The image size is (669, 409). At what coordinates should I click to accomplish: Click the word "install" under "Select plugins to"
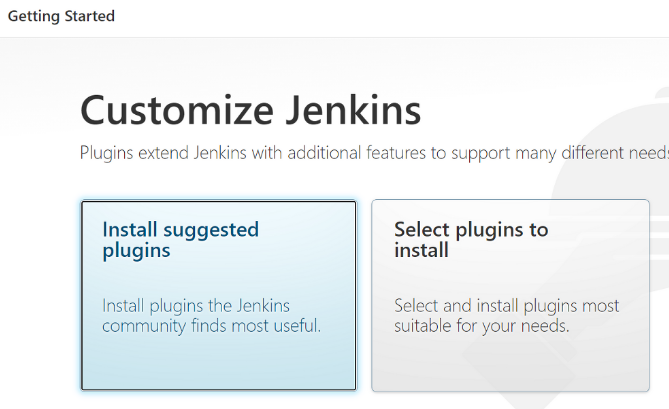click(x=421, y=251)
